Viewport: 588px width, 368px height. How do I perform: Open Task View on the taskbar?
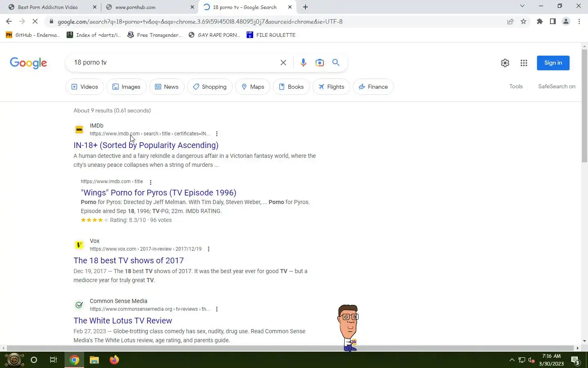point(53,360)
